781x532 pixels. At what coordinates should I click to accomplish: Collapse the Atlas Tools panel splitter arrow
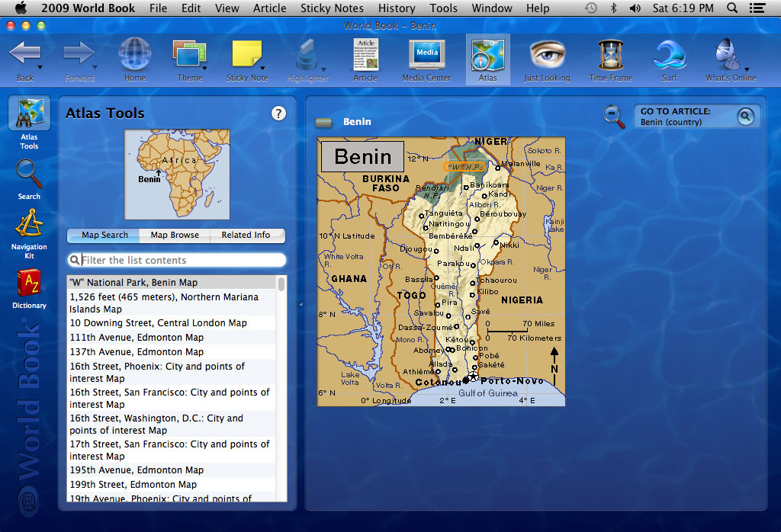(301, 304)
